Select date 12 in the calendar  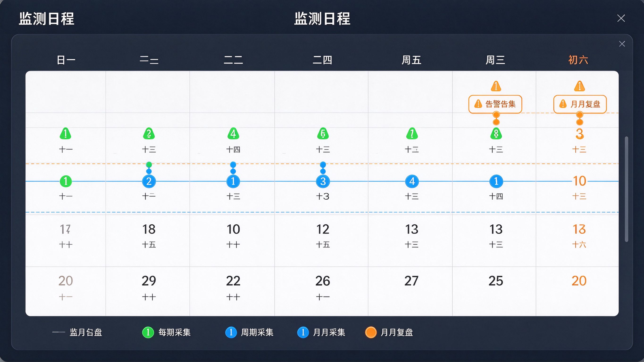pos(323,229)
